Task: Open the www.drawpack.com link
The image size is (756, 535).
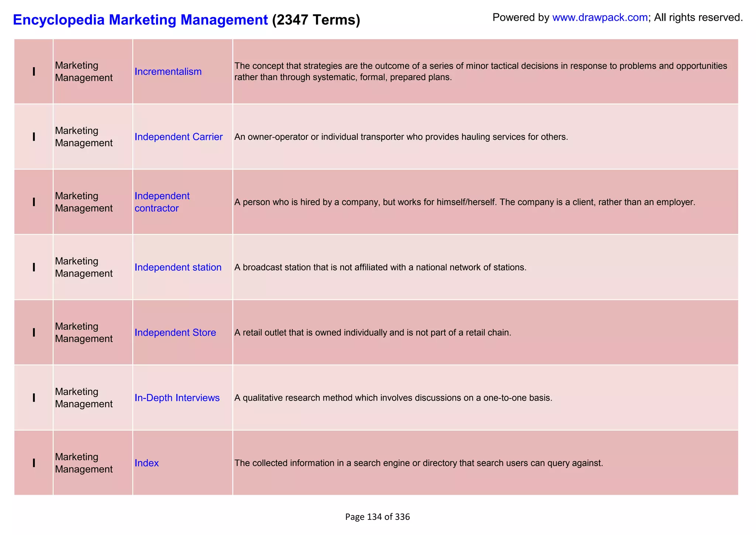Action: [600, 17]
